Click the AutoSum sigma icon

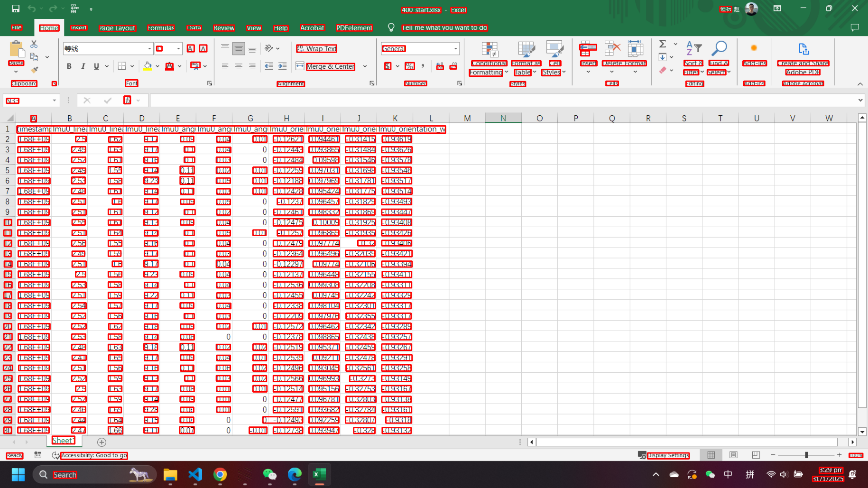pos(663,44)
